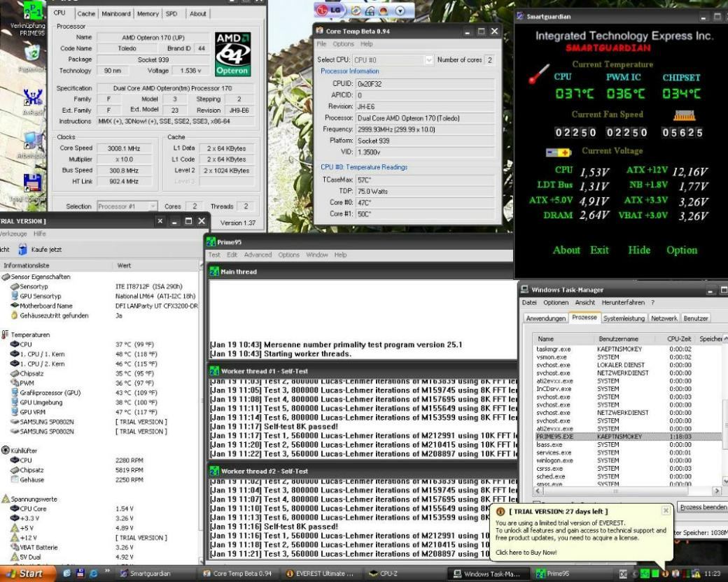
Task: Click the Option button in Smartguardian
Action: coord(682,250)
